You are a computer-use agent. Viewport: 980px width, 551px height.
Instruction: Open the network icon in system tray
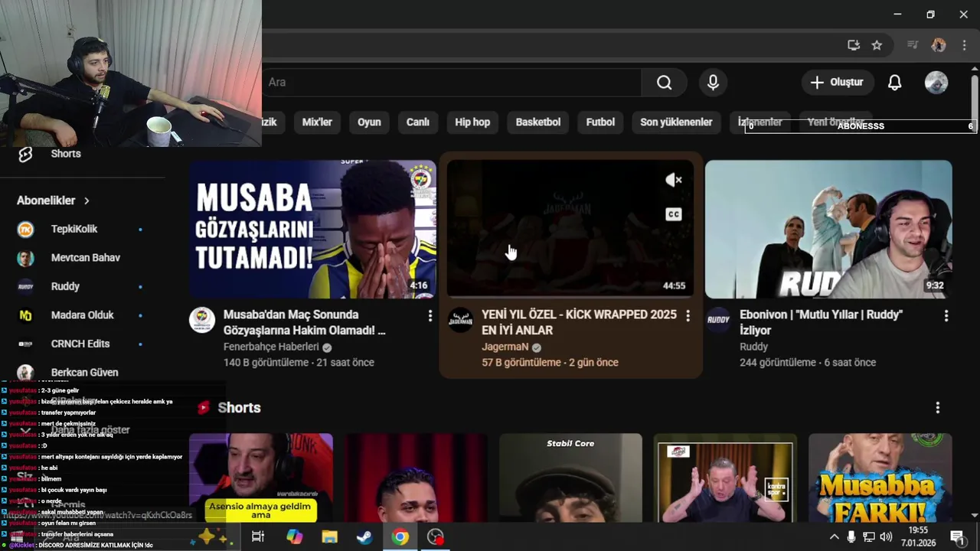(x=869, y=537)
